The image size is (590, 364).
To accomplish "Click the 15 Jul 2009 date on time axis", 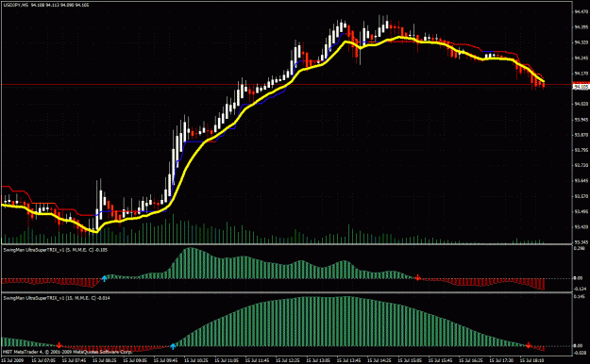I will (x=12, y=360).
